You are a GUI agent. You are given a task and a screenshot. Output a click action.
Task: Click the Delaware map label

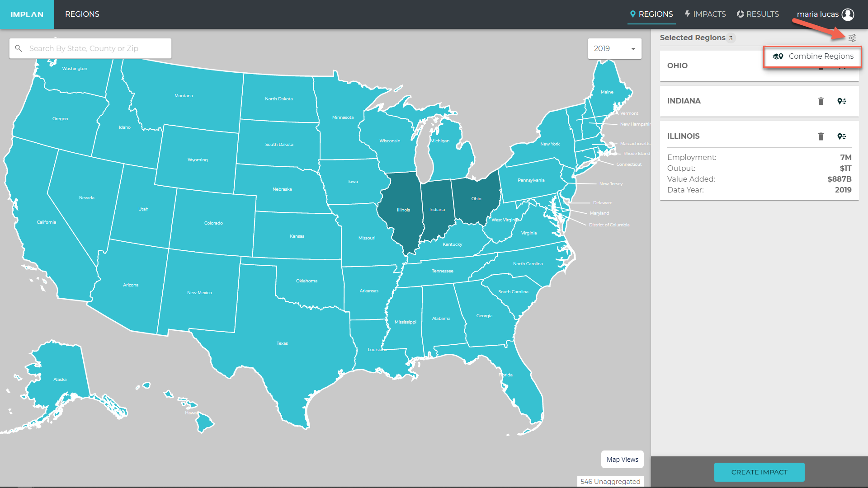tap(603, 203)
